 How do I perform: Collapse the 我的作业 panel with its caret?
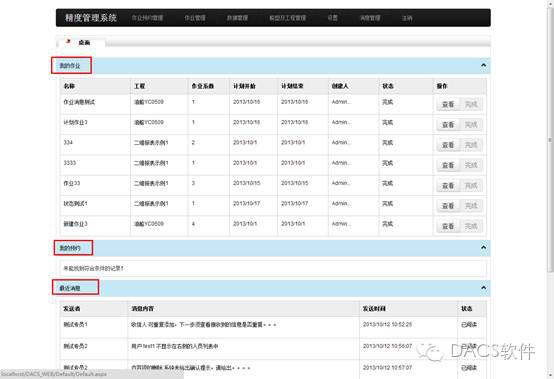click(x=483, y=65)
